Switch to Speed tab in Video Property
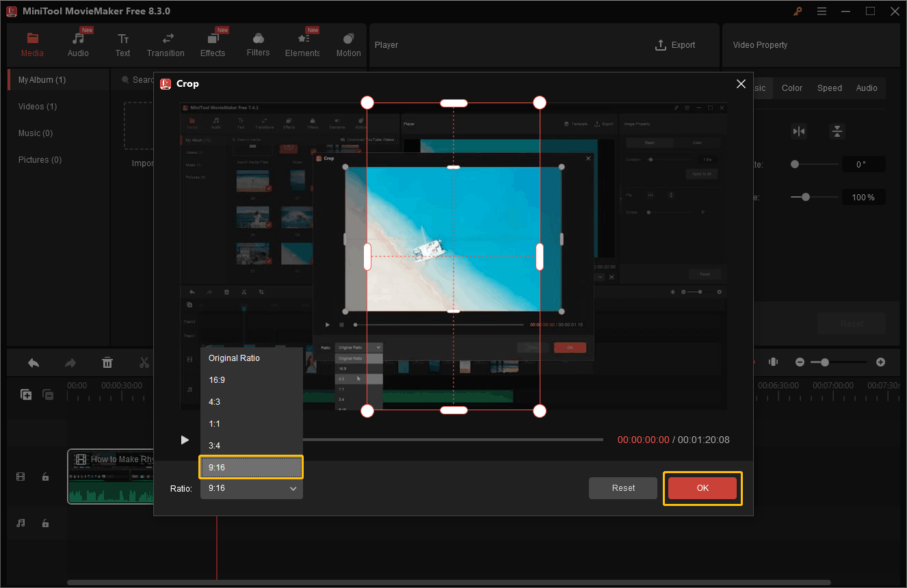The height and width of the screenshot is (588, 907). coord(830,88)
